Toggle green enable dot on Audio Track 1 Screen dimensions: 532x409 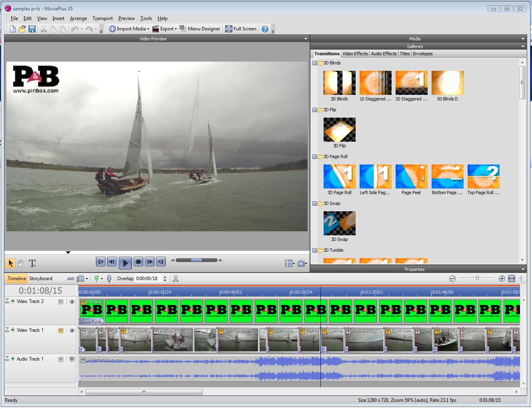13,359
